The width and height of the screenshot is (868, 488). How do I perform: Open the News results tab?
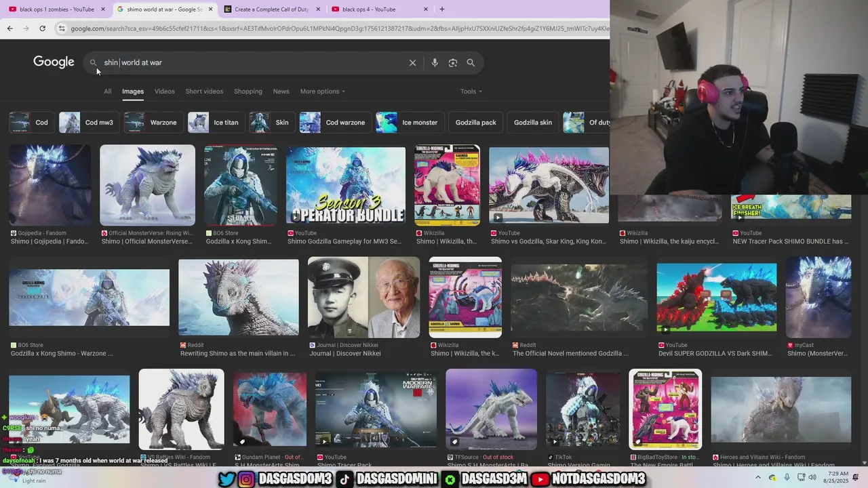point(281,91)
